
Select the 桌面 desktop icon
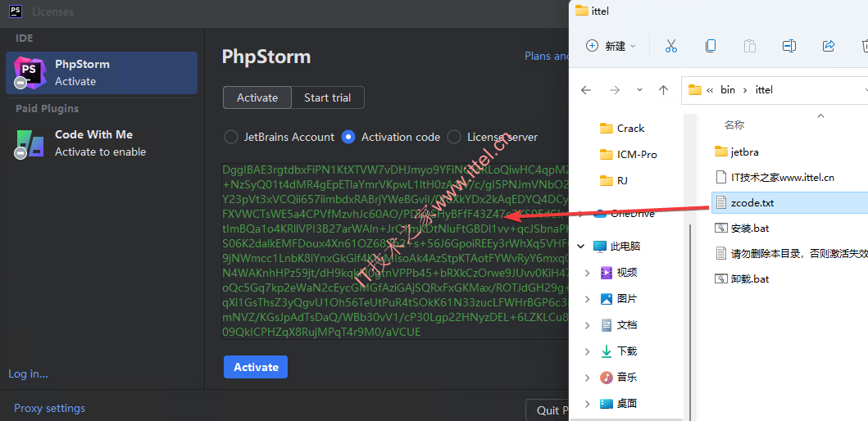[607, 403]
